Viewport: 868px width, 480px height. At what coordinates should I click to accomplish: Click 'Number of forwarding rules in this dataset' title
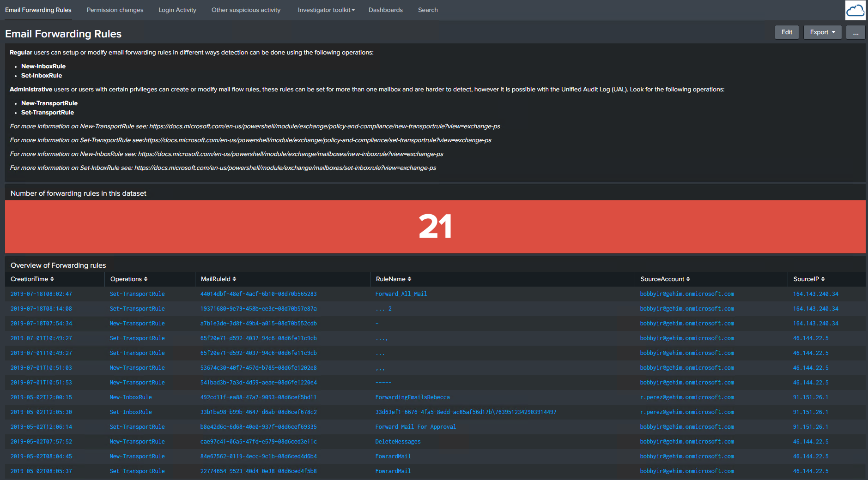click(78, 193)
